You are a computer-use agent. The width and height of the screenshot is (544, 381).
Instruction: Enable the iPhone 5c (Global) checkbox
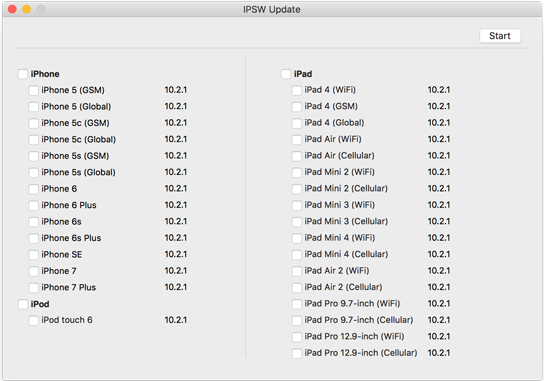pos(34,140)
